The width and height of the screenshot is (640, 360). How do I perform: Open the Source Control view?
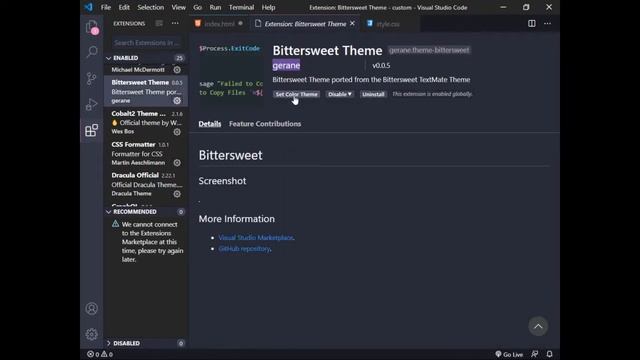point(92,78)
